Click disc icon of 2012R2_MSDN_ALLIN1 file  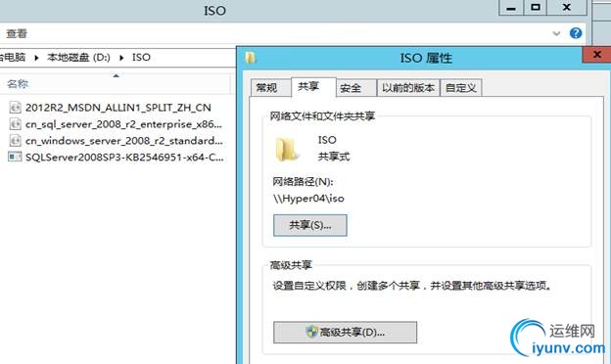pyautogui.click(x=15, y=108)
